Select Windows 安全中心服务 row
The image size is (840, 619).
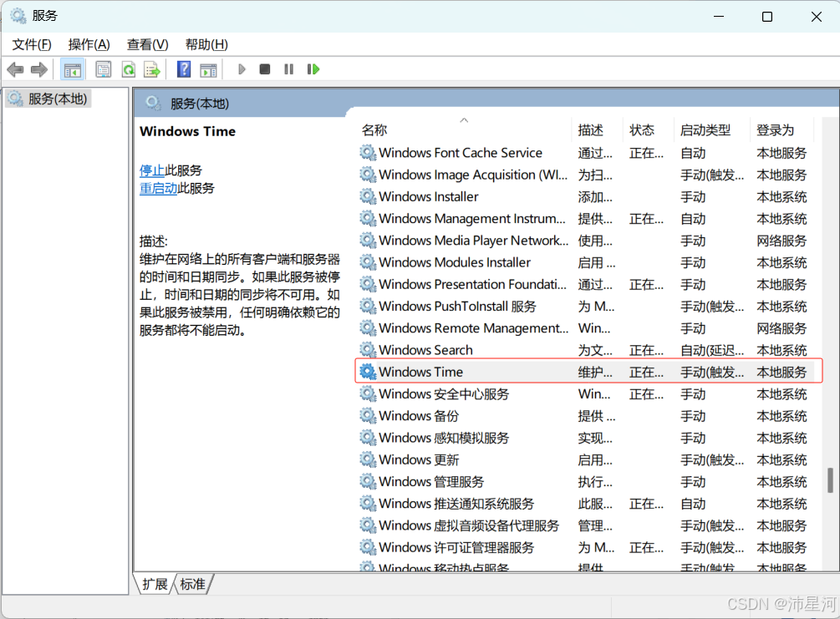click(587, 393)
